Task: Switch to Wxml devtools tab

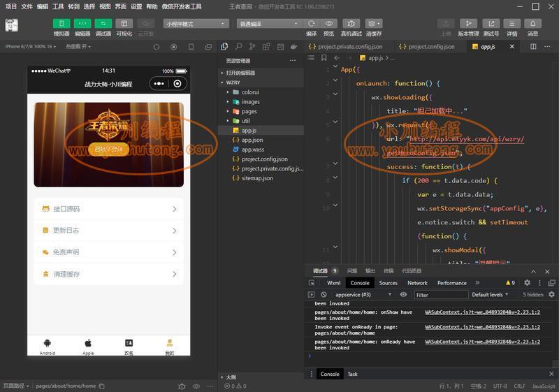Action: [334, 283]
